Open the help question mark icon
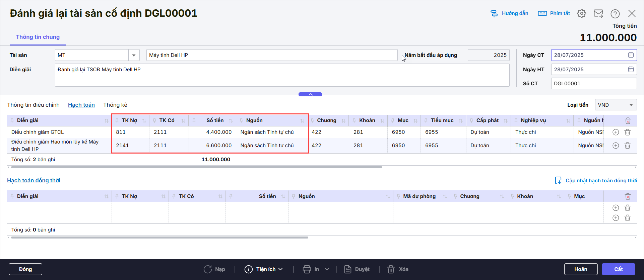The image size is (644, 280). coord(615,13)
